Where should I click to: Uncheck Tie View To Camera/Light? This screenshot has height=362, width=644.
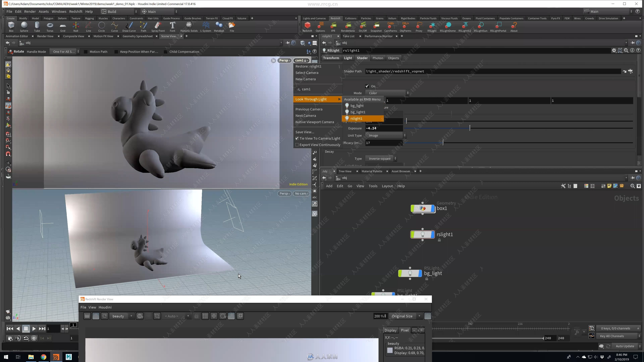click(297, 138)
